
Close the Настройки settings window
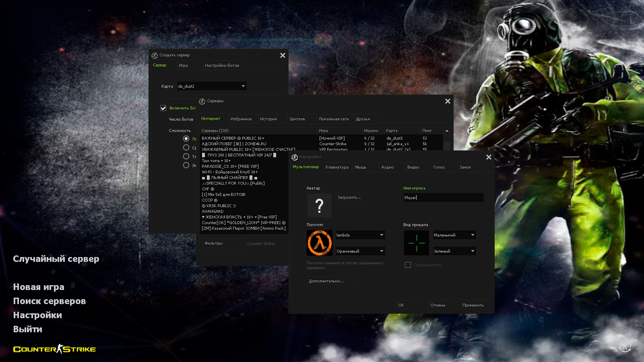point(489,157)
